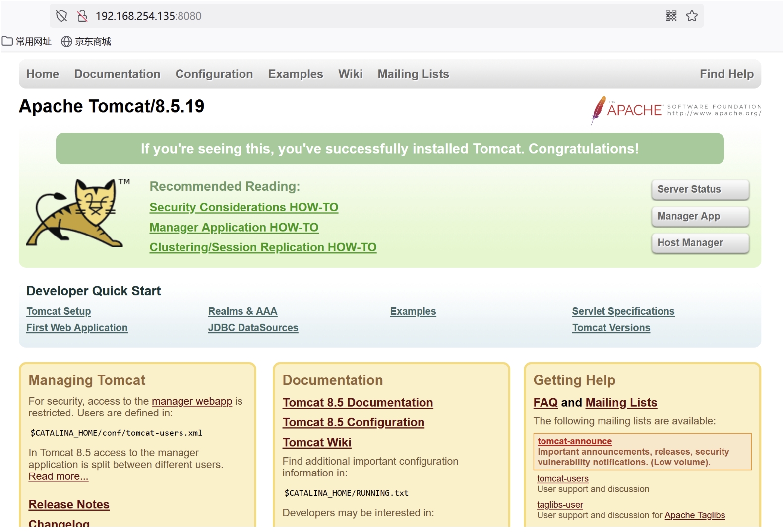Screen dimensions: 783x532
Task: Click the Tomcat cat logo image
Action: pos(78,213)
